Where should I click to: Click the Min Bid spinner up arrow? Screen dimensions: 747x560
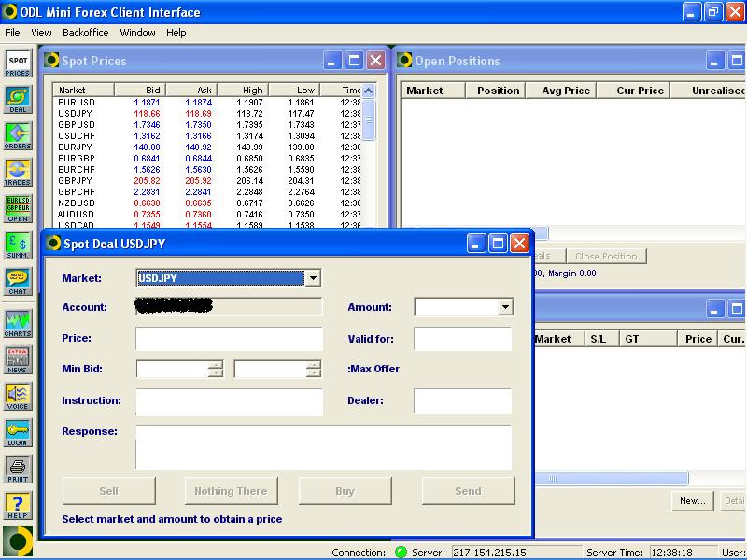[x=216, y=364]
